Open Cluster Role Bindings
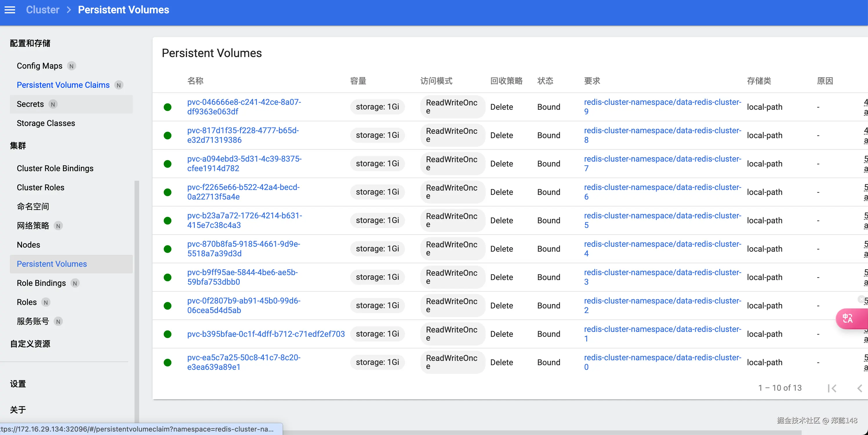The height and width of the screenshot is (435, 868). click(55, 168)
